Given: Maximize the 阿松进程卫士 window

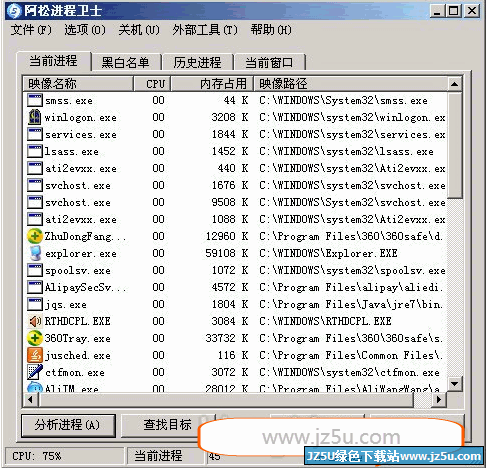Looking at the screenshot, I should pyautogui.click(x=454, y=11).
